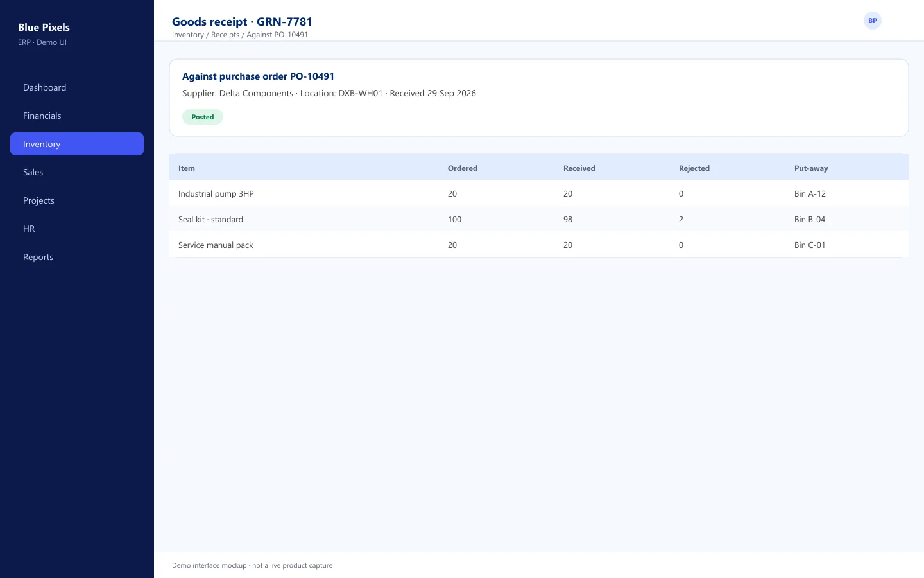
Task: Click the received quantity 98
Action: click(568, 219)
